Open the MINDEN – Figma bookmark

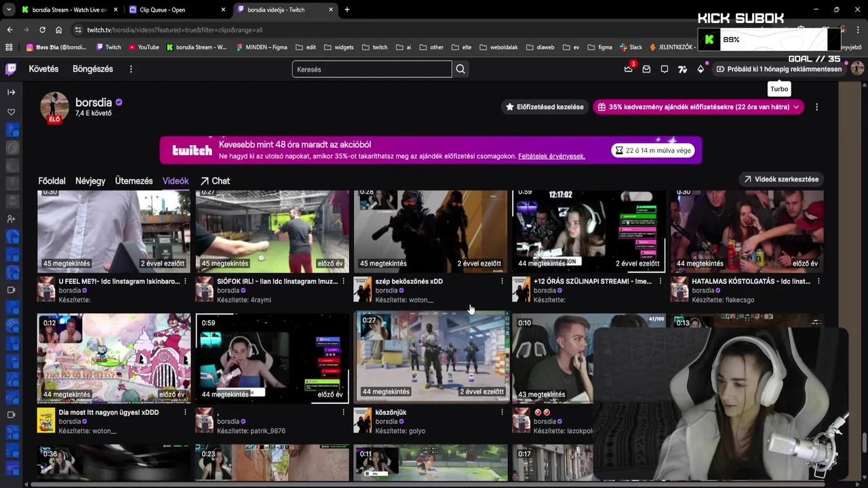262,47
